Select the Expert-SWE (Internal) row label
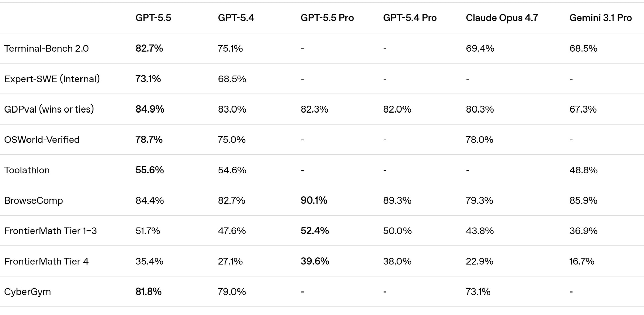 point(52,79)
